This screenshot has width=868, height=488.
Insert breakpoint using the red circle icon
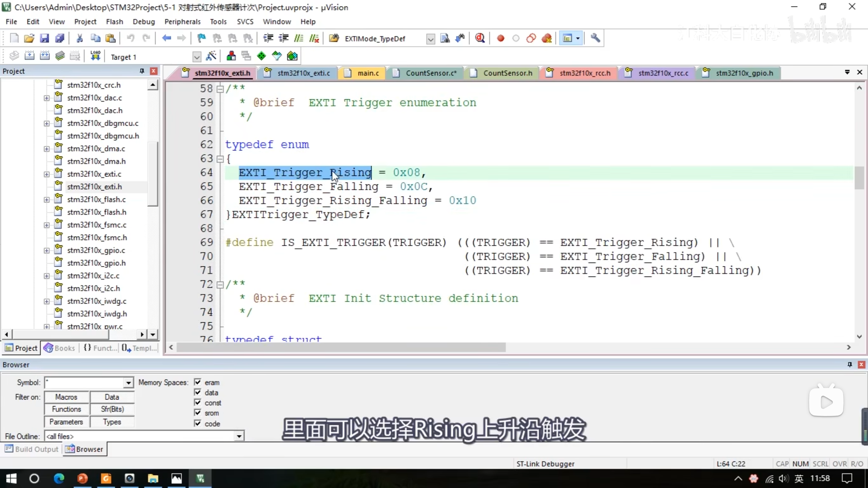pos(500,38)
